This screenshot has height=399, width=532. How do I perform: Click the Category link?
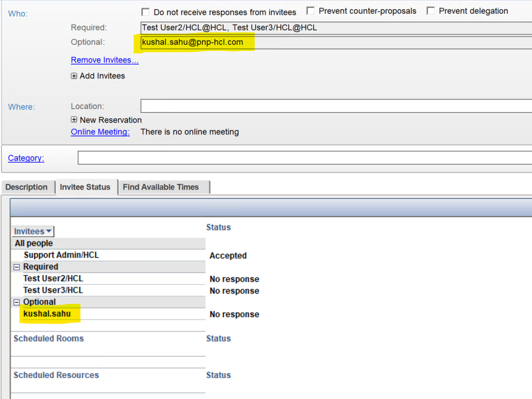coord(25,158)
